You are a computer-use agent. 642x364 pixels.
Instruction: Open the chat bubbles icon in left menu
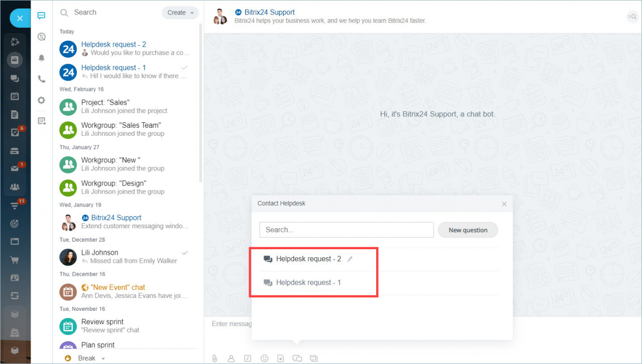pyautogui.click(x=15, y=78)
